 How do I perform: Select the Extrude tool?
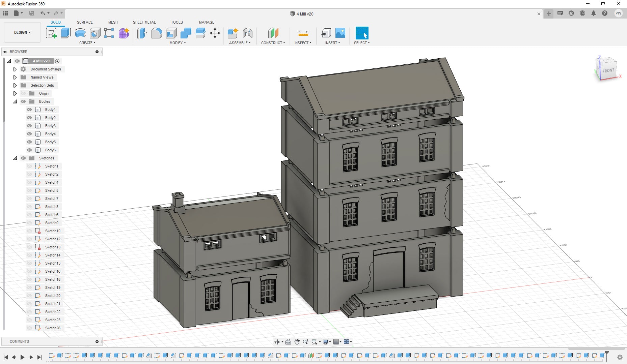click(66, 33)
